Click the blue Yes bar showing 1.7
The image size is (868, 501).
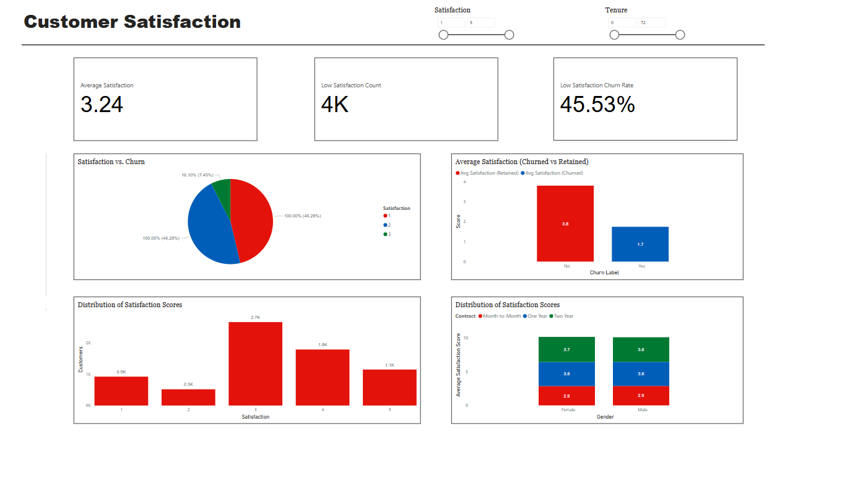[640, 244]
